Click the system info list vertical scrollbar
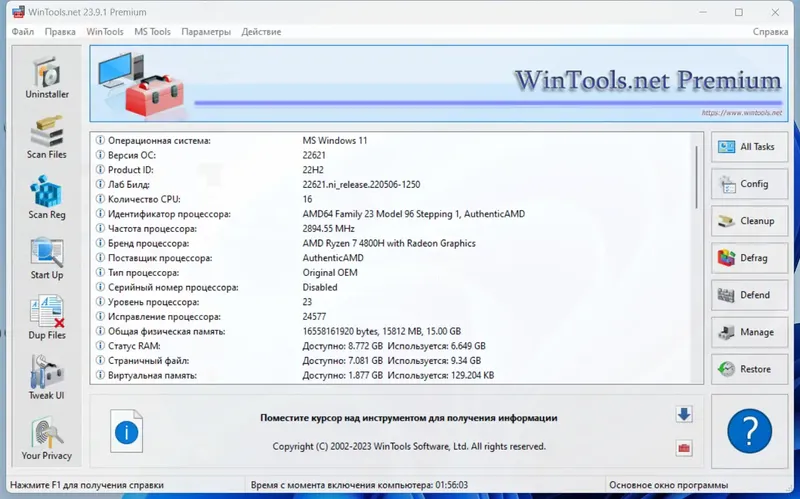The width and height of the screenshot is (800, 499). 696,177
